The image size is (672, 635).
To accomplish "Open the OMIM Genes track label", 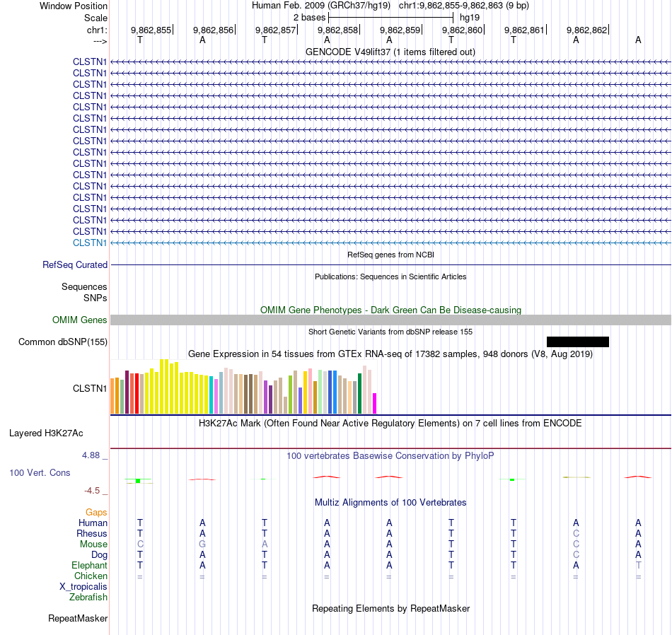I will tap(80, 320).
